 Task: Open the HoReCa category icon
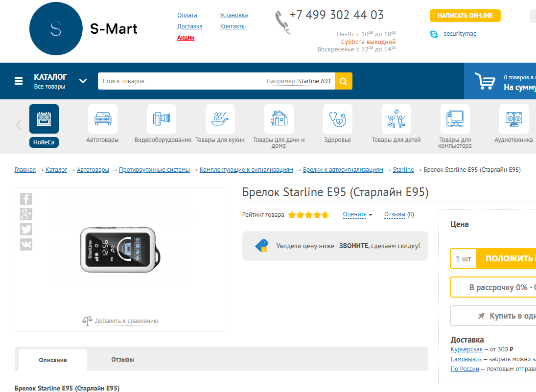point(44,119)
